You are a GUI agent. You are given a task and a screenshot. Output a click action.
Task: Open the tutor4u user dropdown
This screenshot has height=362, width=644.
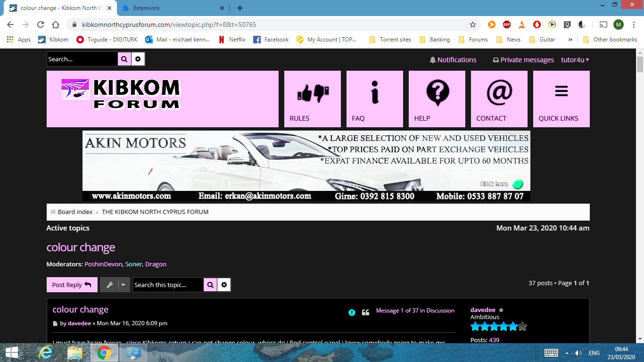(575, 60)
